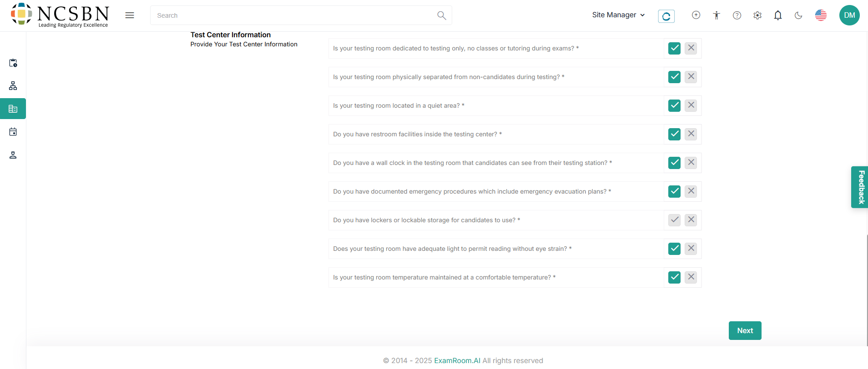Select No for comfortable temperature question
Screen dimensions: 868x369
pyautogui.click(x=691, y=277)
